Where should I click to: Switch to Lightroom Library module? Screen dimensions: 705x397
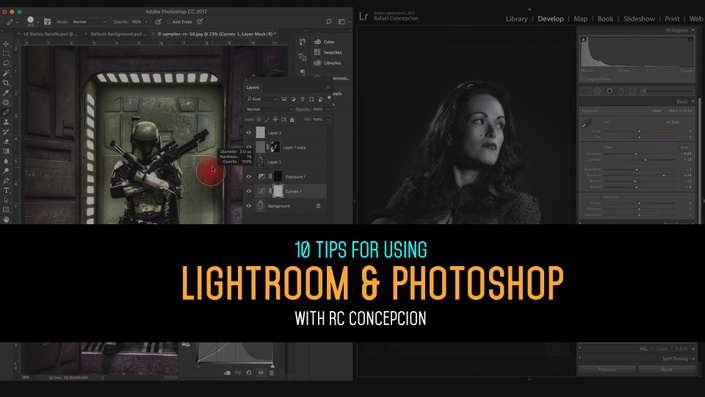click(517, 19)
